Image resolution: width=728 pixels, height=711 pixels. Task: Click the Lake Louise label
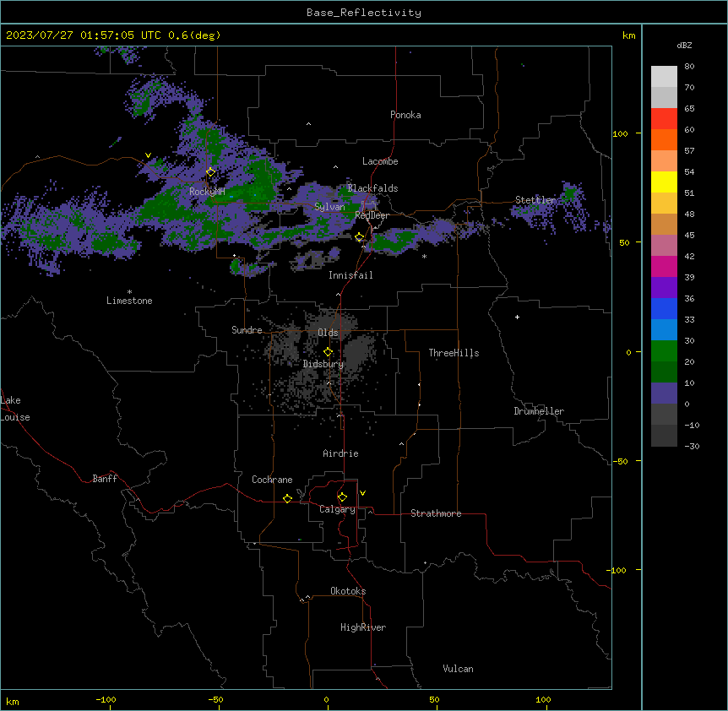click(x=14, y=409)
